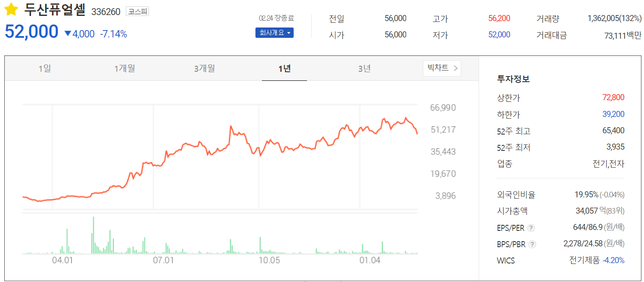
Task: Click the WICS 전기제품 sector link
Action: coord(584,261)
